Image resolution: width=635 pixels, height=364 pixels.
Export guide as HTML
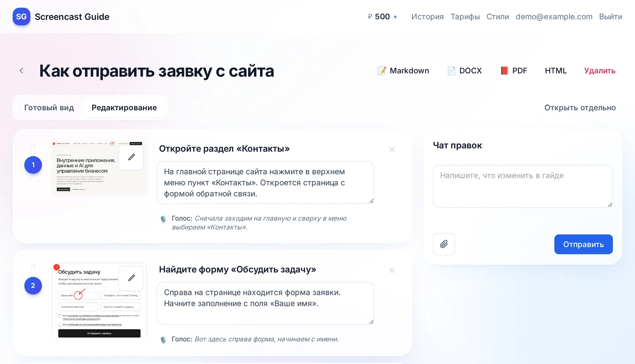(x=556, y=71)
